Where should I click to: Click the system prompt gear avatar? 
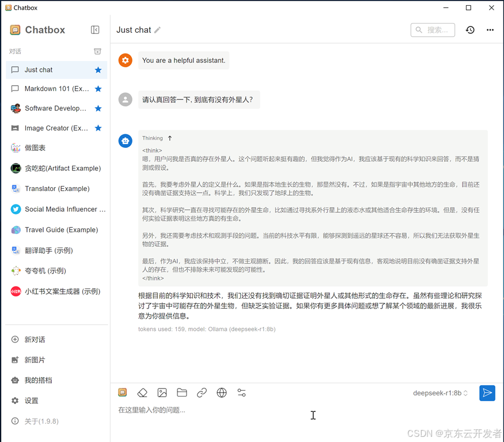[x=126, y=60]
